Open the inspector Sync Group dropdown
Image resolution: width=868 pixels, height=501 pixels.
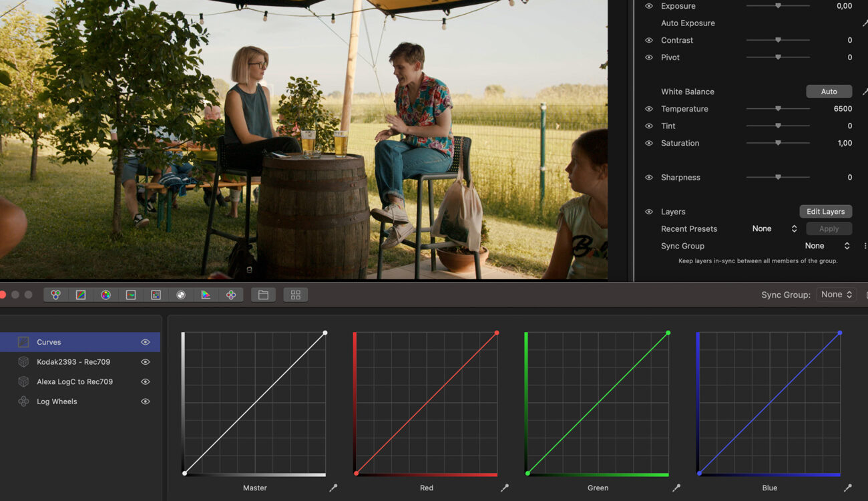tap(827, 246)
